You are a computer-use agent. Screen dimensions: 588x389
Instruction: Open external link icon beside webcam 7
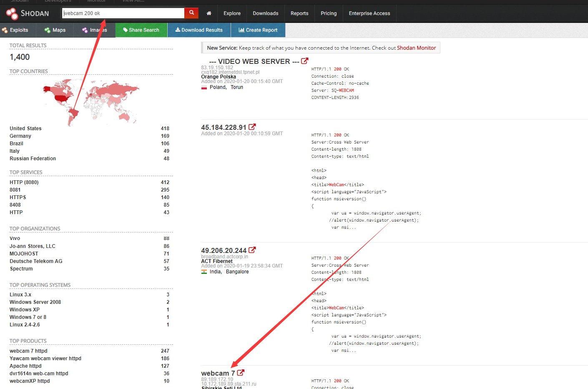coord(241,373)
